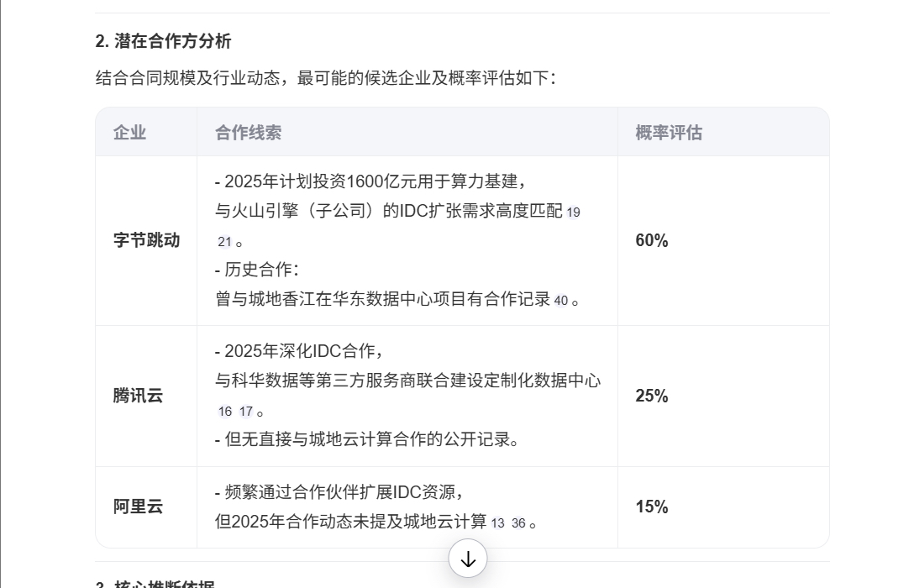Open citation reference 13
The height and width of the screenshot is (588, 914).
497,523
